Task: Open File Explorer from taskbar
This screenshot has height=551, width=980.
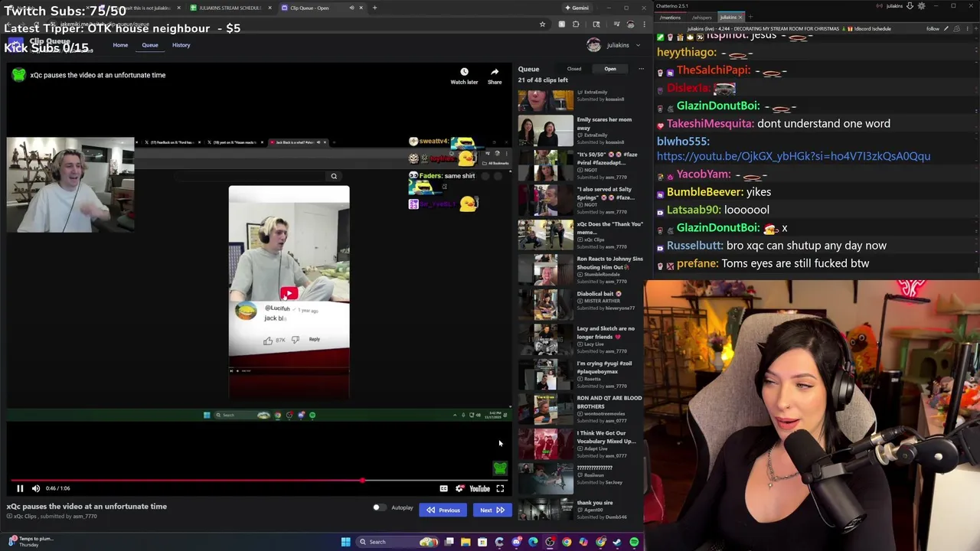Action: pos(465,542)
